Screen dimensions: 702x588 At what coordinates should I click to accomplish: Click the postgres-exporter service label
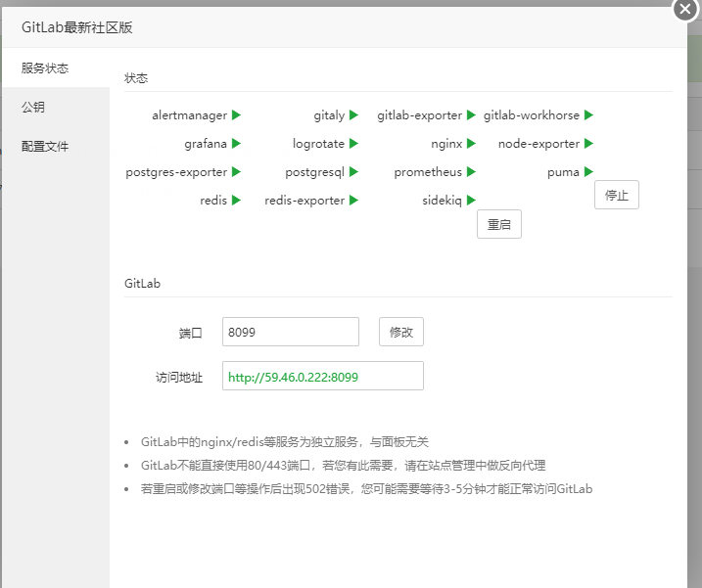[176, 172]
